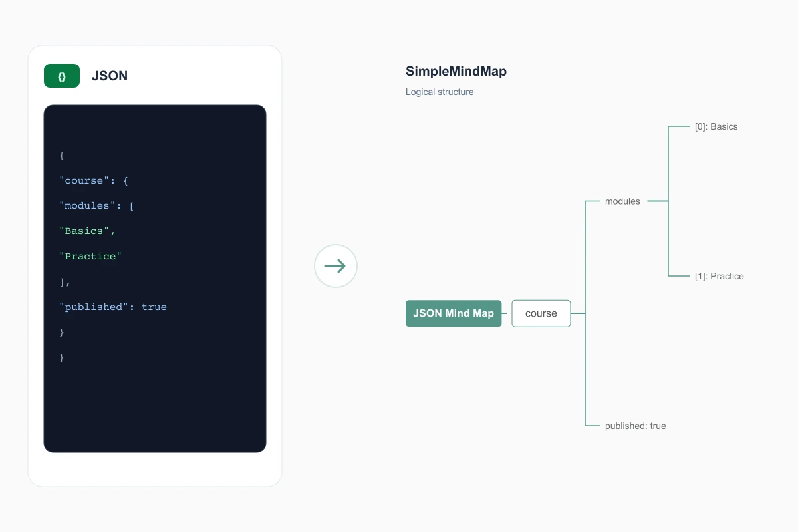Image resolution: width=798 pixels, height=532 pixels.
Task: Click the opening { brace line
Action: point(62,155)
